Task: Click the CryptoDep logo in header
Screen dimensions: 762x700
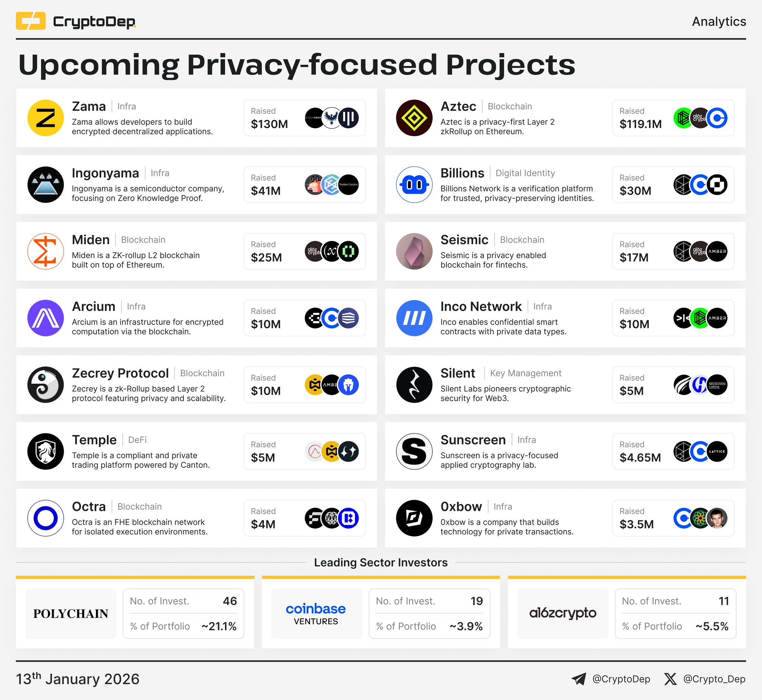Action: click(76, 21)
